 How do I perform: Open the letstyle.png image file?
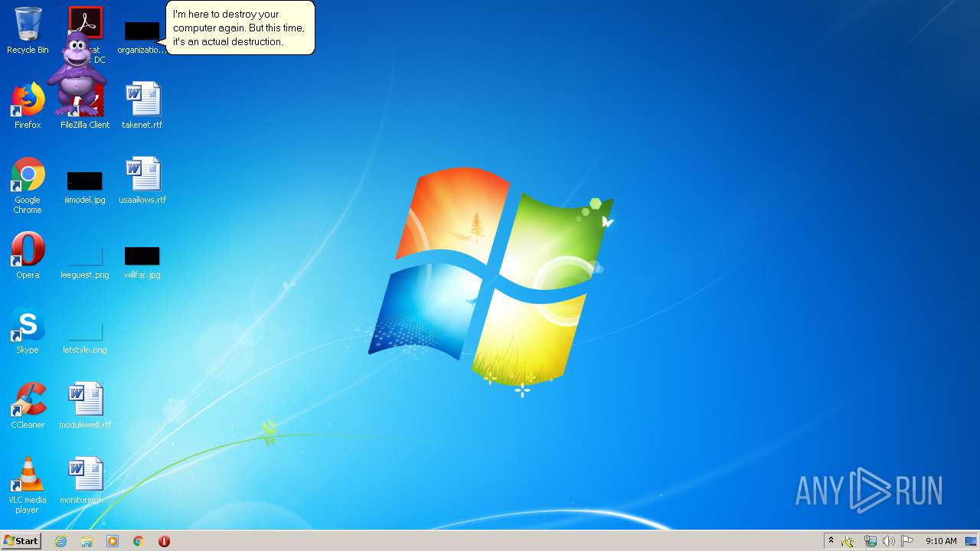[85, 337]
